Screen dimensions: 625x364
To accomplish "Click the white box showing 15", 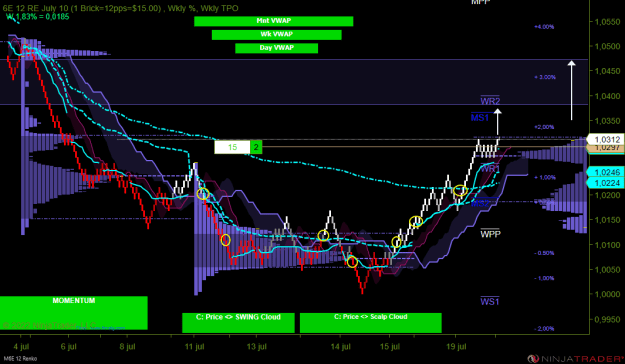I will [232, 147].
